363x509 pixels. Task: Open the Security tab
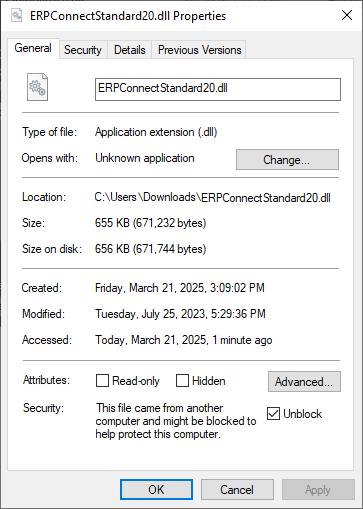83,50
